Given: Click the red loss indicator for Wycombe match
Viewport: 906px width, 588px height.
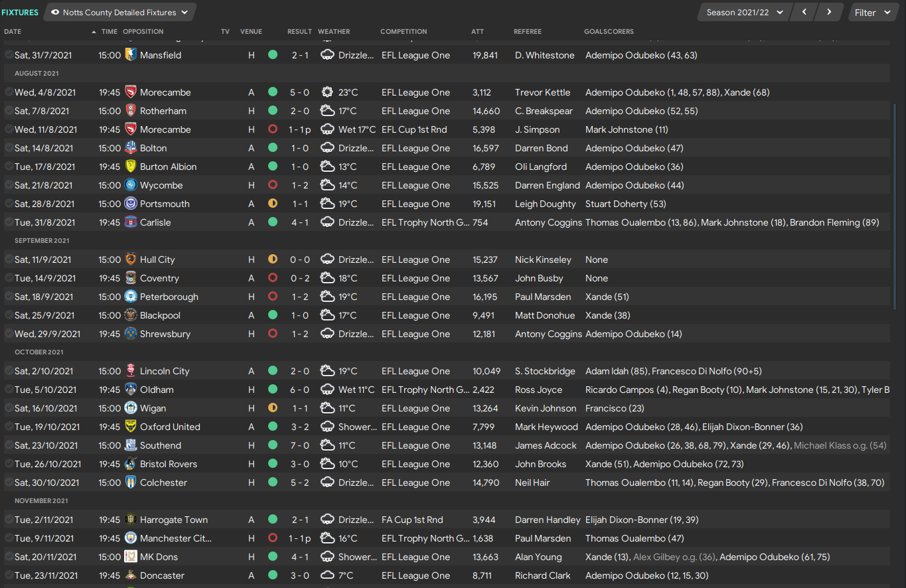Looking at the screenshot, I should (x=273, y=185).
